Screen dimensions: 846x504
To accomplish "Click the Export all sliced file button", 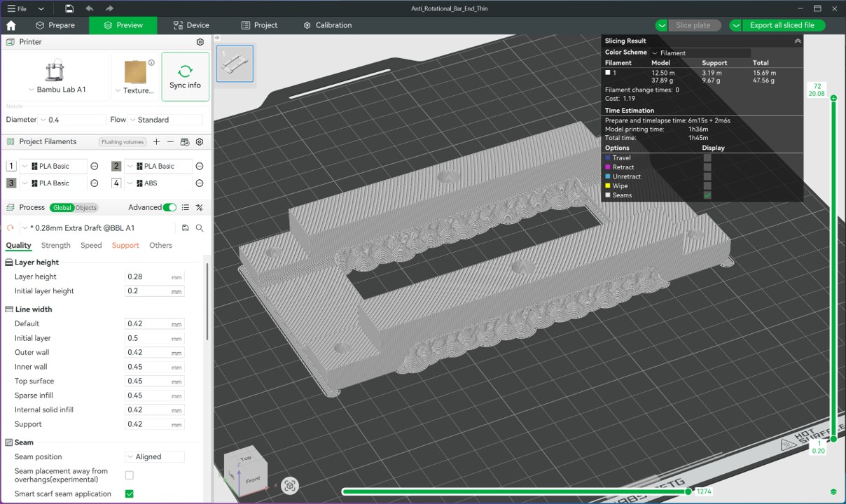I will [x=784, y=24].
